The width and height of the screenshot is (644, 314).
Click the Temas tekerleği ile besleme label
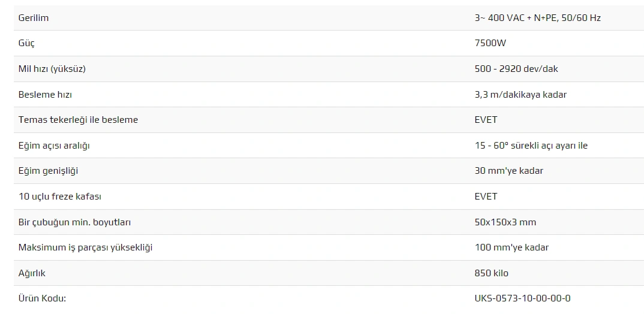[78, 120]
